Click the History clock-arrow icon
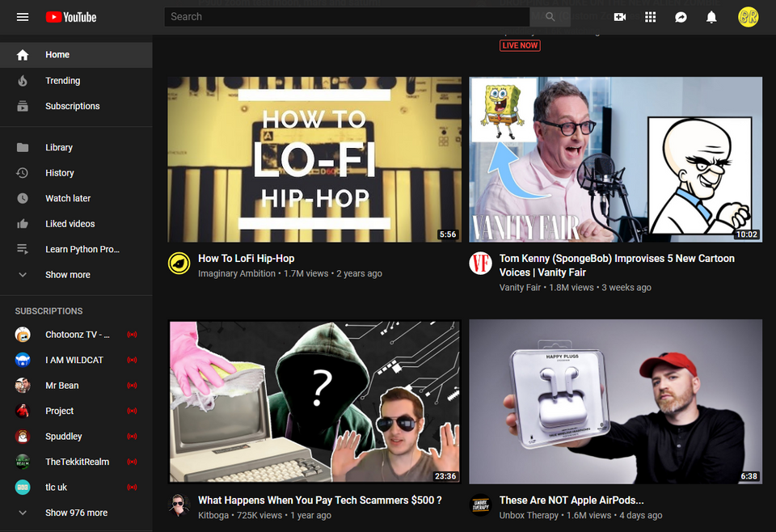The width and height of the screenshot is (776, 532). coord(23,173)
